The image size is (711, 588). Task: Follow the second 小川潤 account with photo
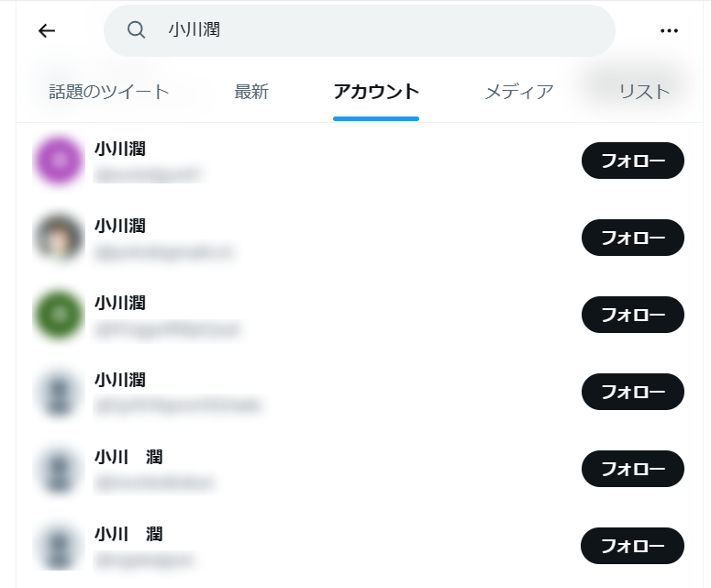[632, 238]
